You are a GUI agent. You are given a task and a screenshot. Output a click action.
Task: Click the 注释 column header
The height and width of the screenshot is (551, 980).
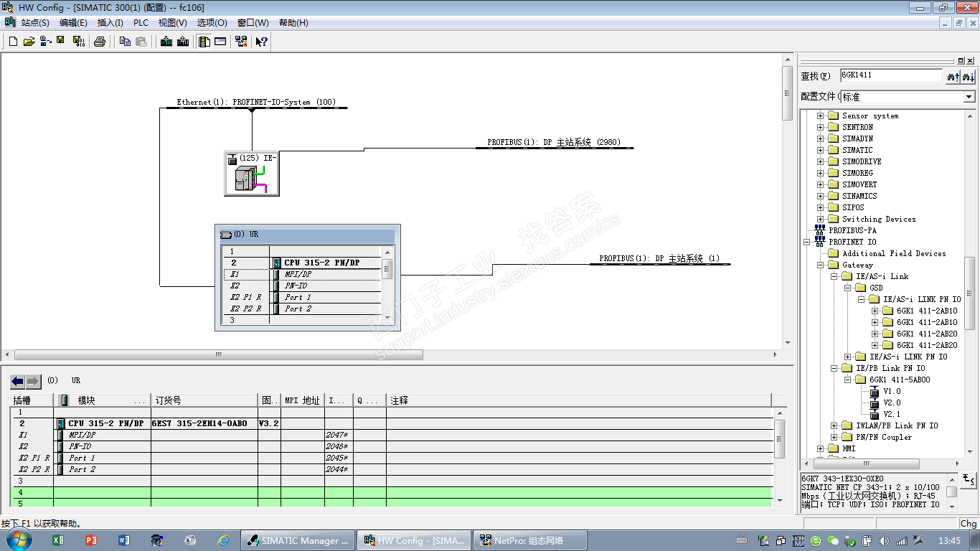(x=579, y=400)
